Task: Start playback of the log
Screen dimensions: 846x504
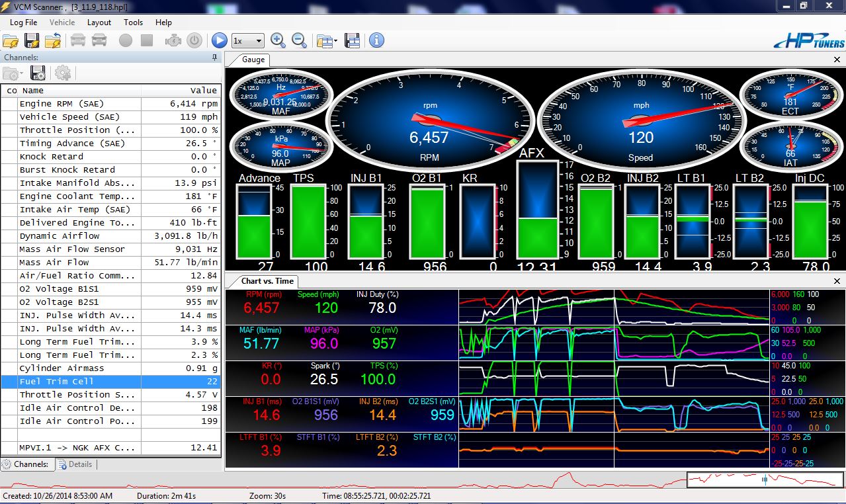Action: (220, 40)
